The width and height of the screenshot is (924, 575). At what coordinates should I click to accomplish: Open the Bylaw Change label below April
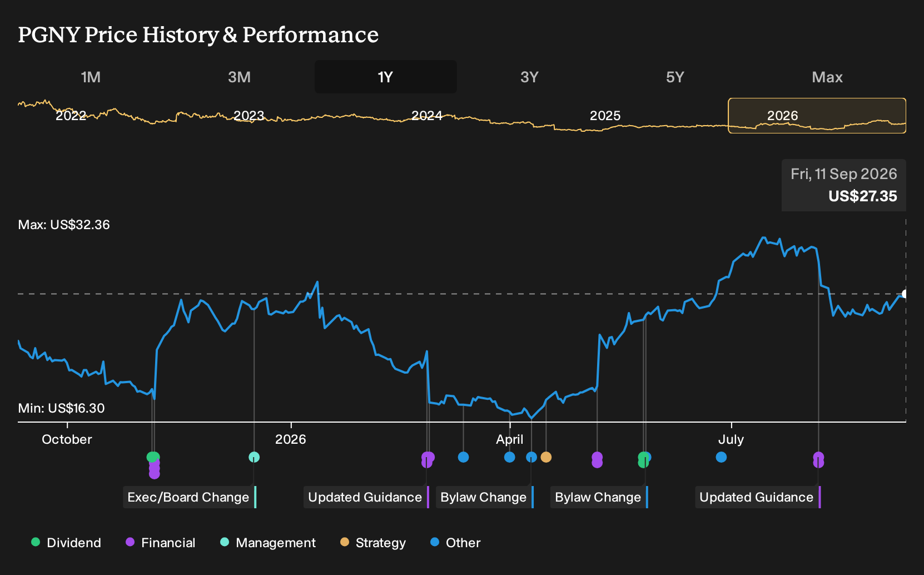(484, 497)
